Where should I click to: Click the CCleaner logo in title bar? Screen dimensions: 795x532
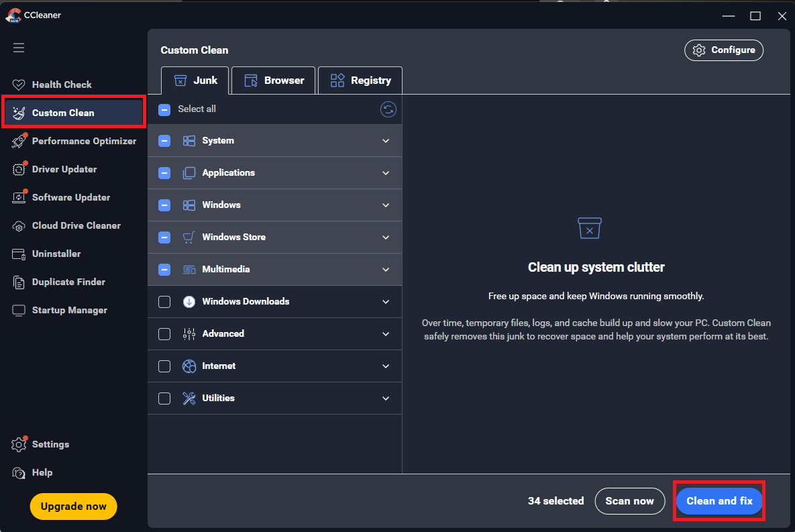click(13, 15)
